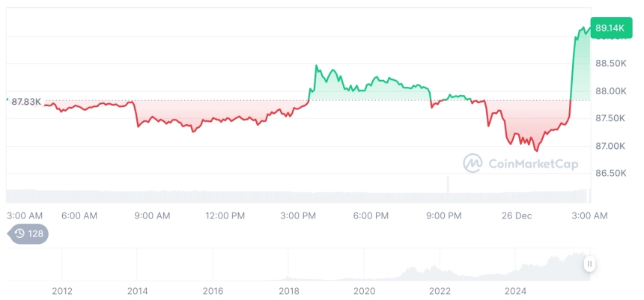
Task: Jump to 2022 on the year timeline
Action: click(440, 290)
